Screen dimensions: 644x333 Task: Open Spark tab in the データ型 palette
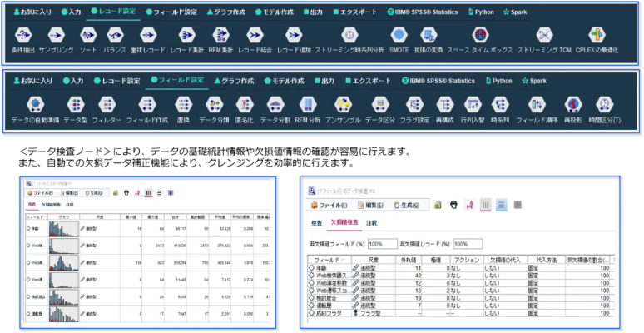pyautogui.click(x=534, y=81)
